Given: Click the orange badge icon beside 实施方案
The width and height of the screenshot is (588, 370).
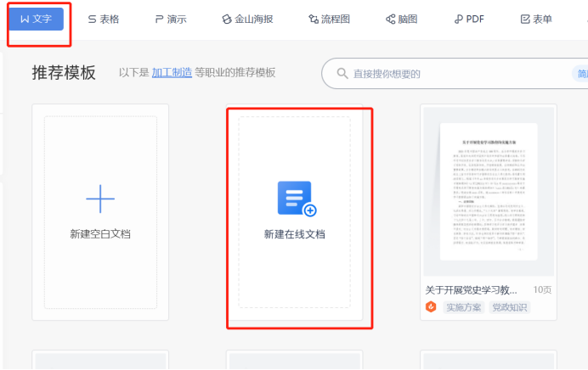Looking at the screenshot, I should tap(431, 307).
